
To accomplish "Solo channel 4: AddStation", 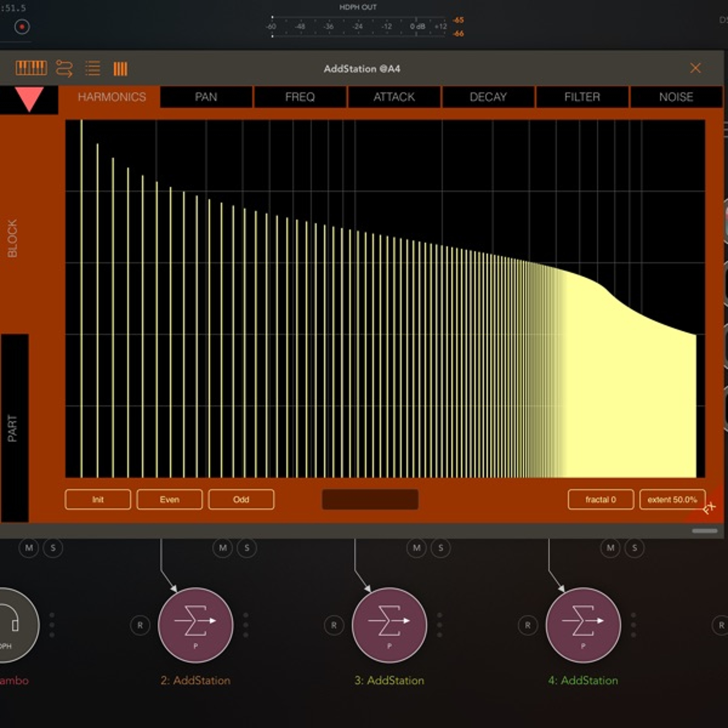I will [x=635, y=548].
